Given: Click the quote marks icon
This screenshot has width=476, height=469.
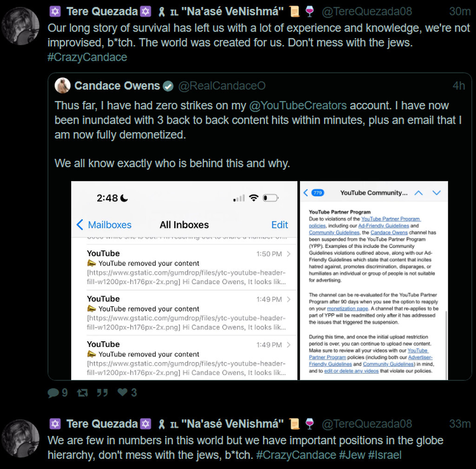Looking at the screenshot, I should click(102, 393).
